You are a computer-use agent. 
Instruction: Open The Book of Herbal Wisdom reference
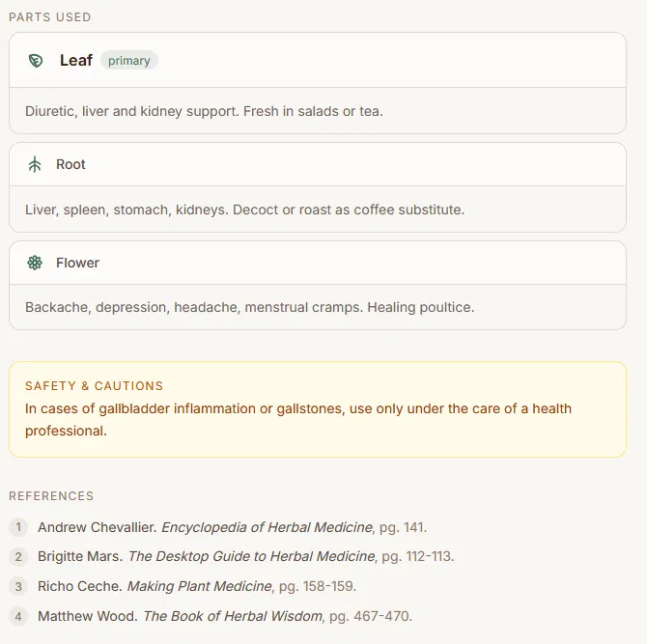(x=233, y=616)
